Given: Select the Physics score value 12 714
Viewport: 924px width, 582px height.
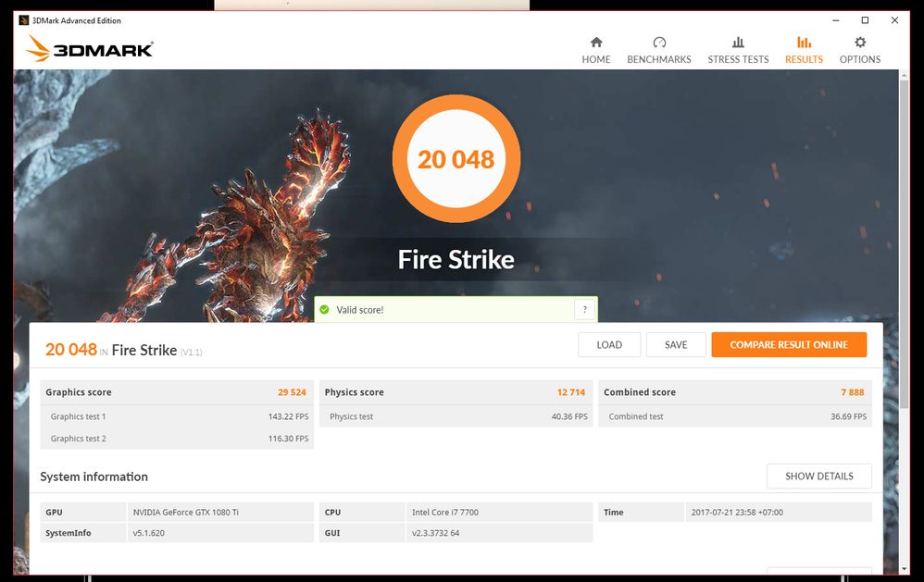Looking at the screenshot, I should pos(571,392).
